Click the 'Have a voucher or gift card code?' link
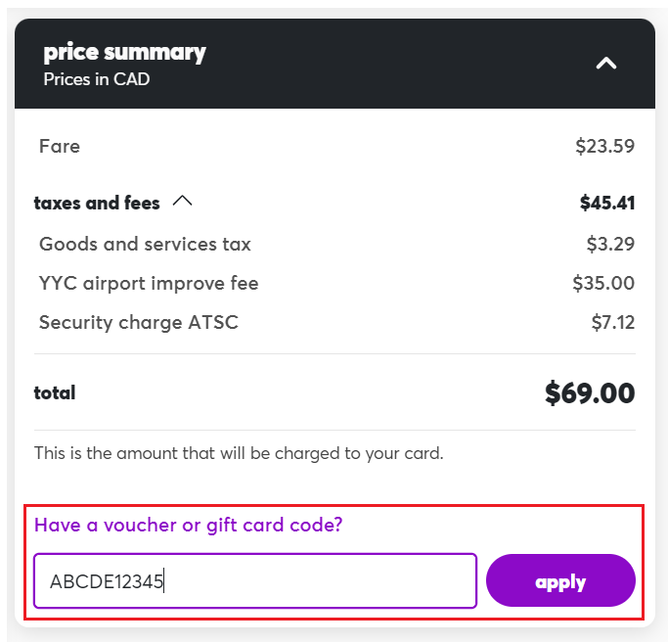The height and width of the screenshot is (644, 668). [x=189, y=525]
